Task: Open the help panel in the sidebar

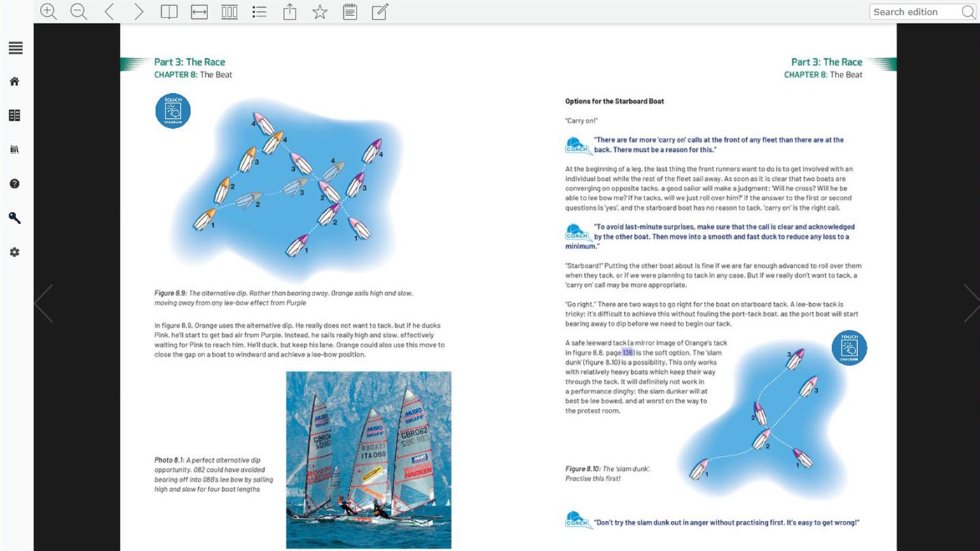Action: pyautogui.click(x=14, y=183)
